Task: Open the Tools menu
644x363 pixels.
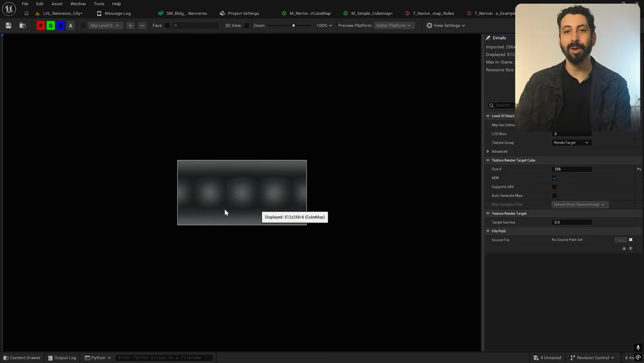Action: (x=99, y=4)
